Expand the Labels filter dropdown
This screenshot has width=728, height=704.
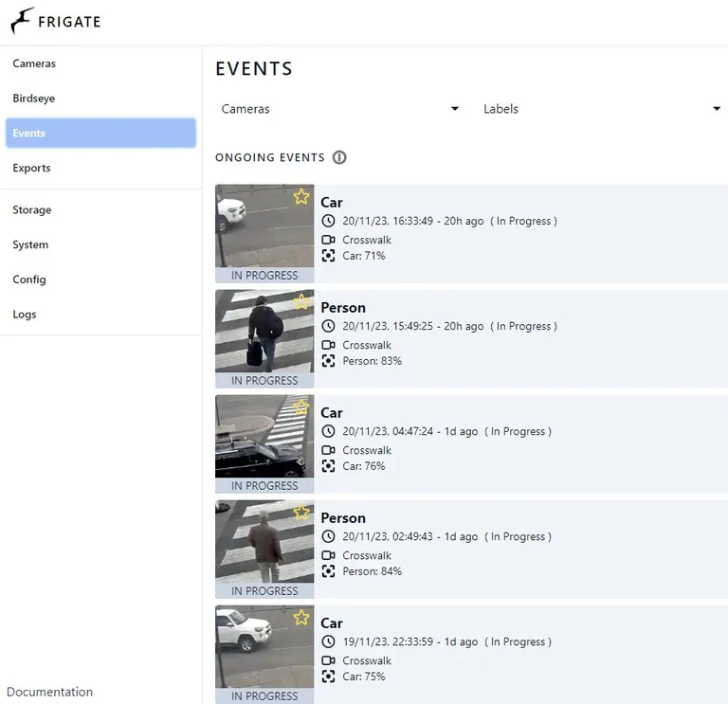click(601, 109)
